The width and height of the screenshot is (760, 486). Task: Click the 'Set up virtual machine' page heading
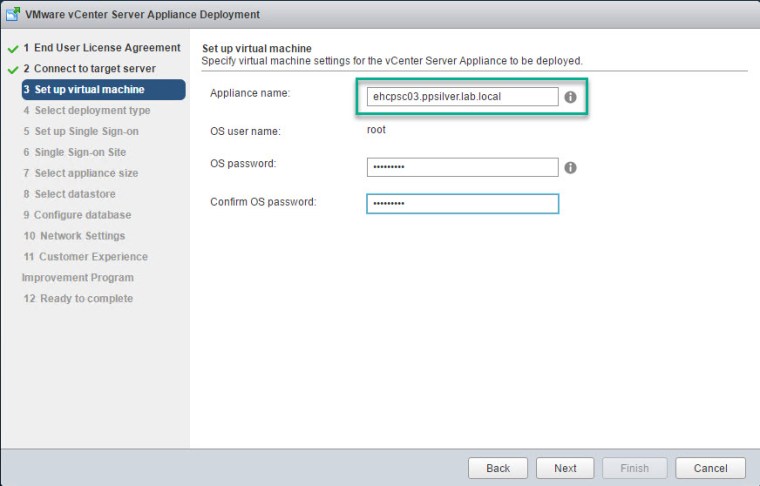coord(257,48)
